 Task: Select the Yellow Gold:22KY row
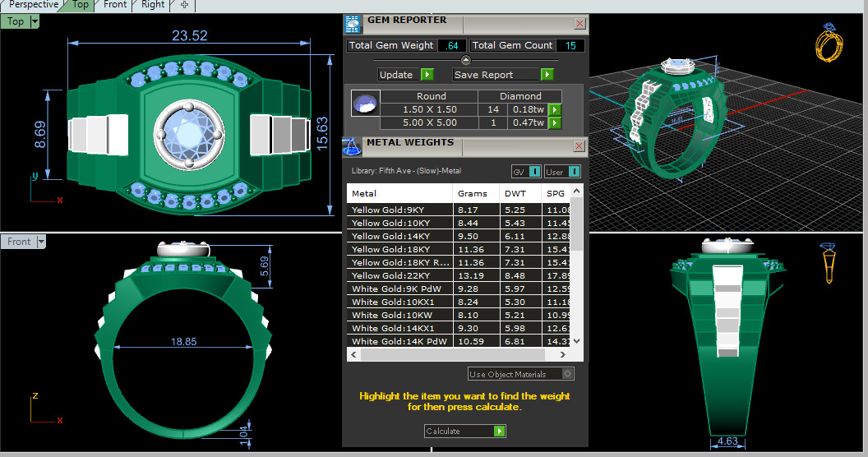(x=459, y=275)
